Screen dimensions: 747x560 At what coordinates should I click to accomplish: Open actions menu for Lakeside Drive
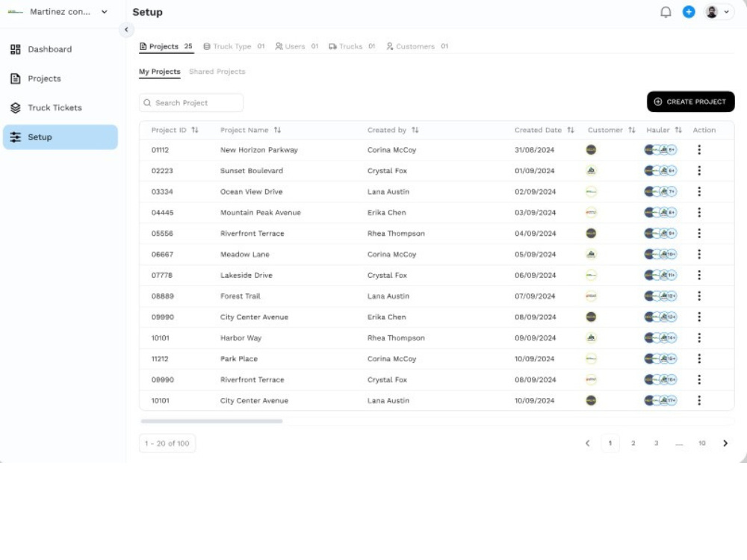point(699,276)
